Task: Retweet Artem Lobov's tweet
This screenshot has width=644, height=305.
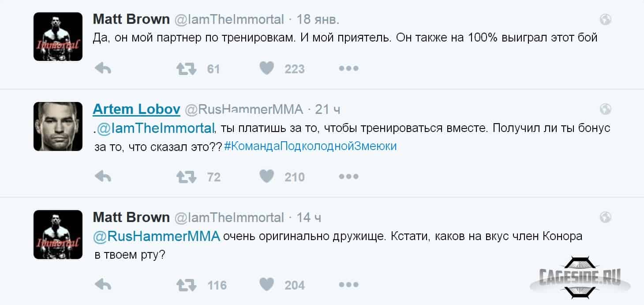Action: coord(186,177)
